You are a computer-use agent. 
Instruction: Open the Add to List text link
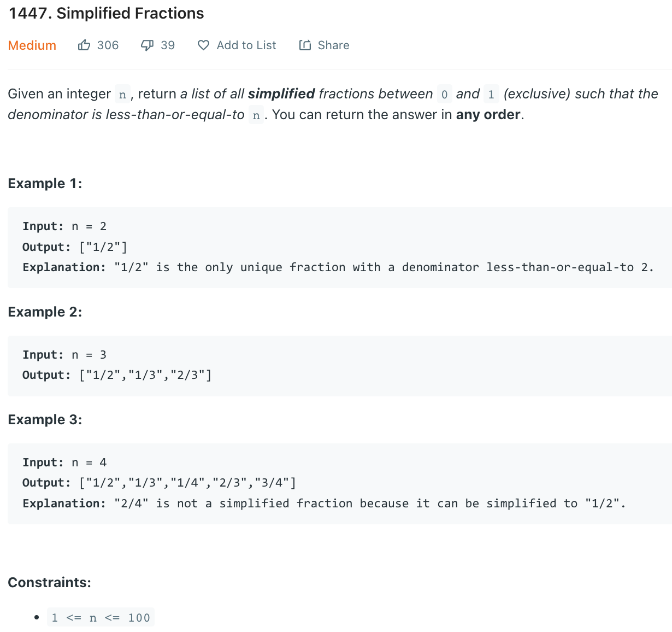pos(246,45)
